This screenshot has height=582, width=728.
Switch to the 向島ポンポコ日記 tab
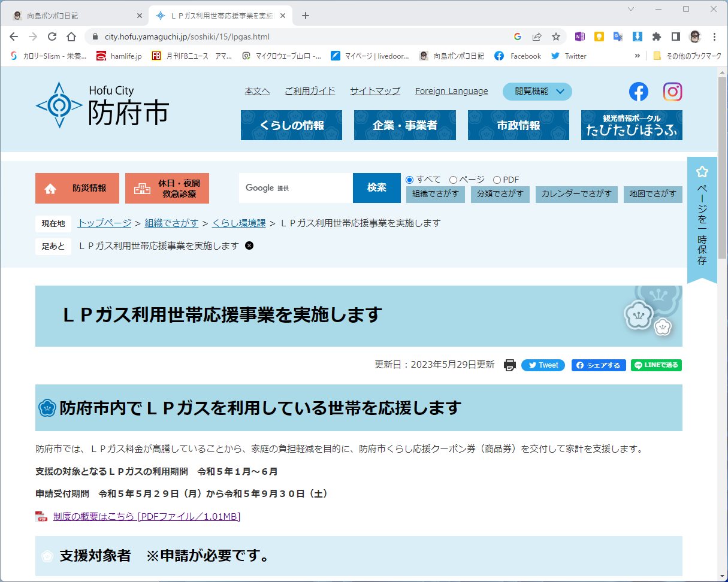(x=76, y=16)
